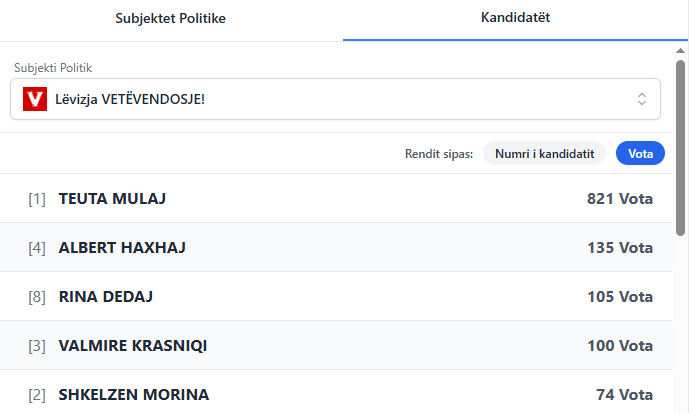Choose VALMIRE KRASNIQI from candidates
This screenshot has width=689, height=413.
(133, 346)
